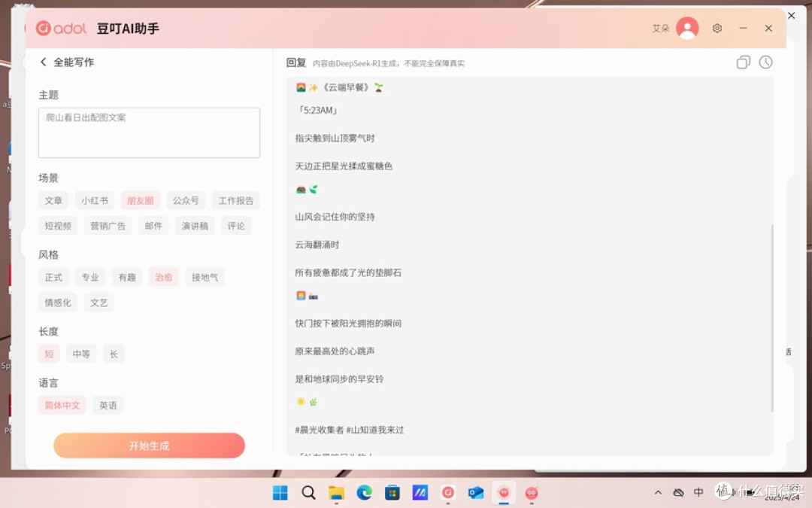
Task: Click the 开始生成 button
Action: point(149,446)
